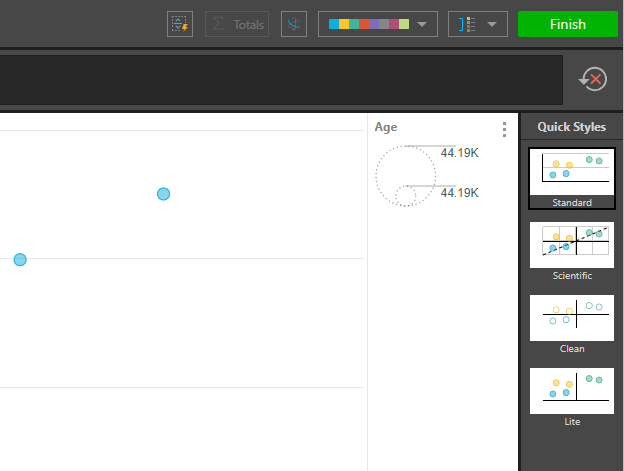Click the auto-select lightning icon
624x471 pixels.
click(x=180, y=24)
